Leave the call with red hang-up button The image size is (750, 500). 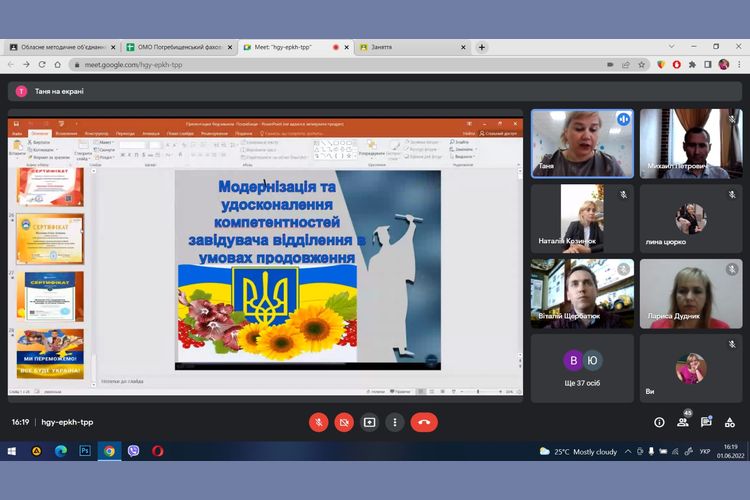tap(424, 422)
